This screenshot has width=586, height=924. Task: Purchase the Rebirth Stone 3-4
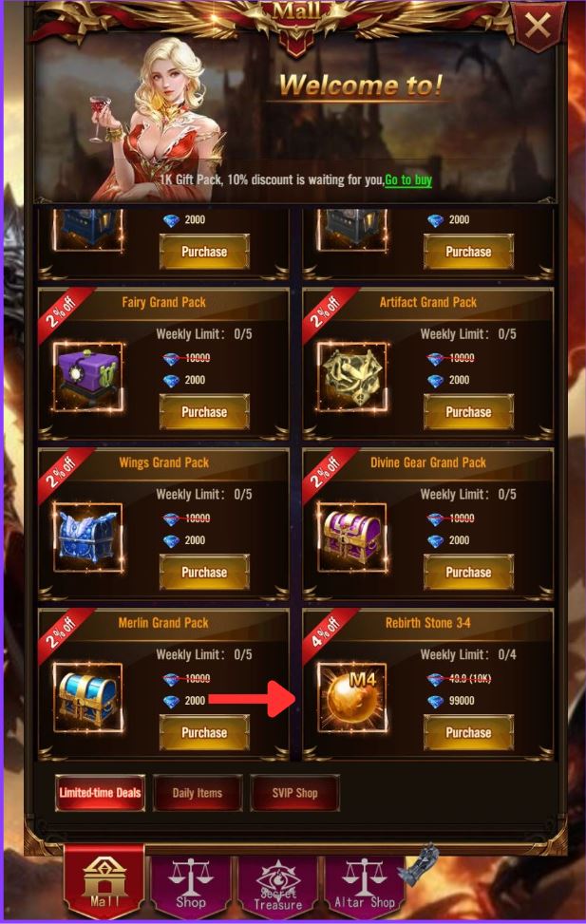point(468,732)
